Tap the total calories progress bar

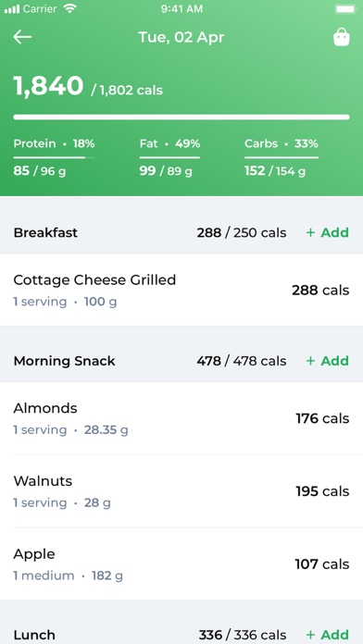coord(181,118)
